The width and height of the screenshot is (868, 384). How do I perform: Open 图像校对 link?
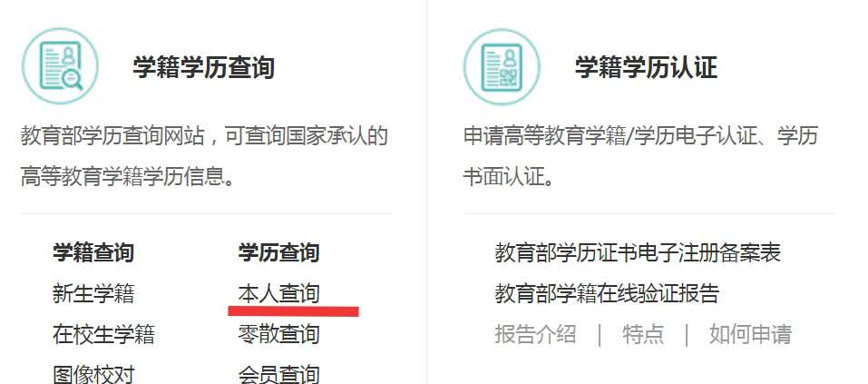[x=93, y=374]
